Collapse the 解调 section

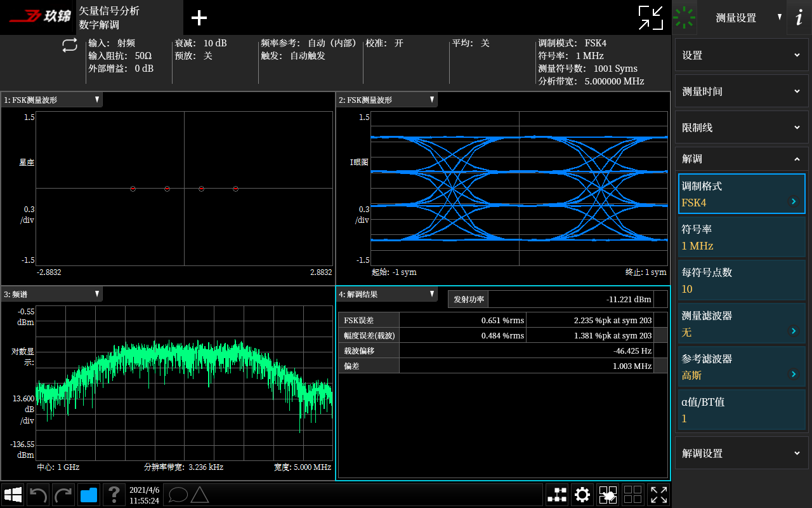[x=742, y=159]
